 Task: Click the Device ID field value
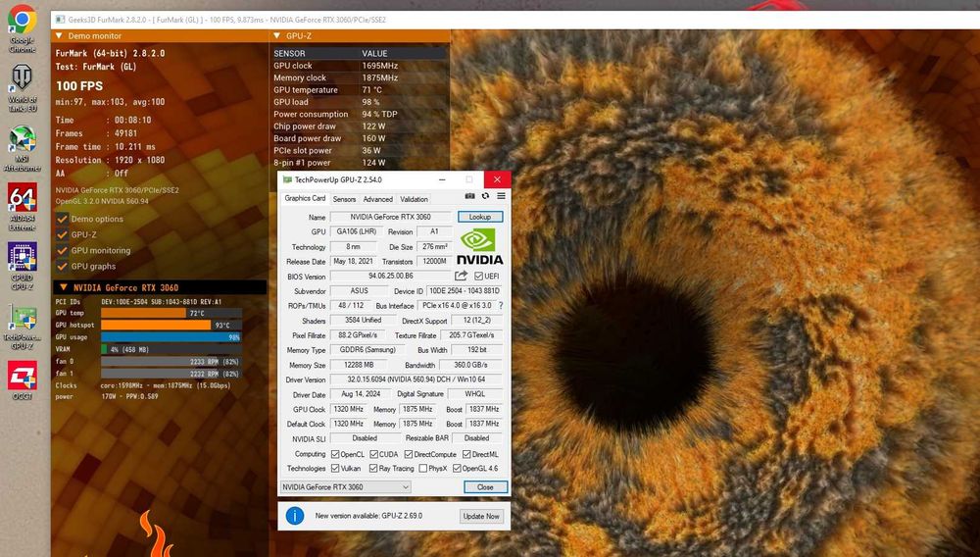[465, 290]
